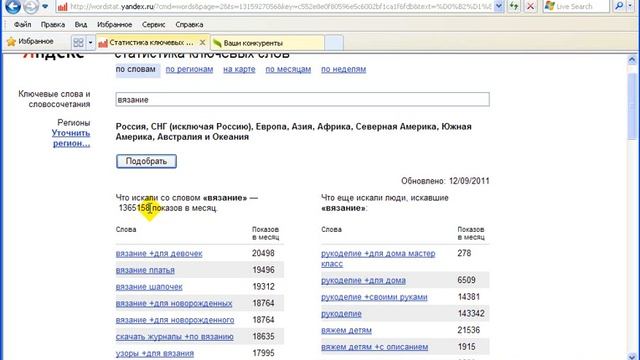Open скачать журналы +по вязанию link
The width and height of the screenshot is (640, 360).
[x=175, y=337]
